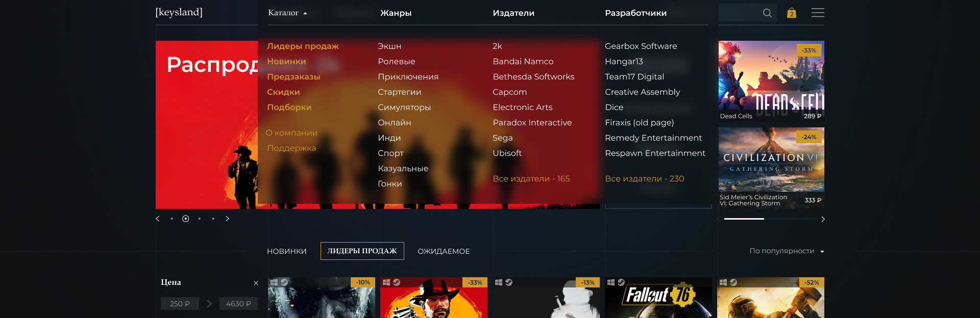Select the third carousel dot
This screenshot has height=318, width=980.
[200, 219]
